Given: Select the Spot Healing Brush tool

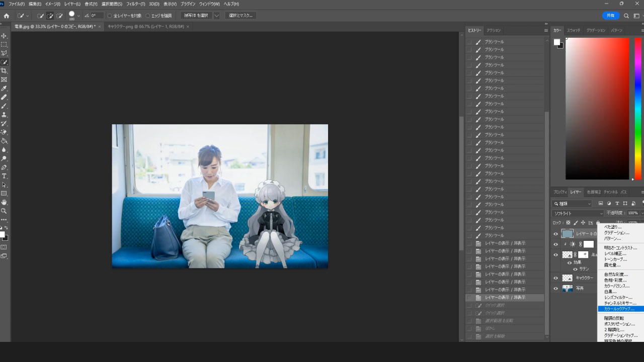Looking at the screenshot, I should 4,97.
